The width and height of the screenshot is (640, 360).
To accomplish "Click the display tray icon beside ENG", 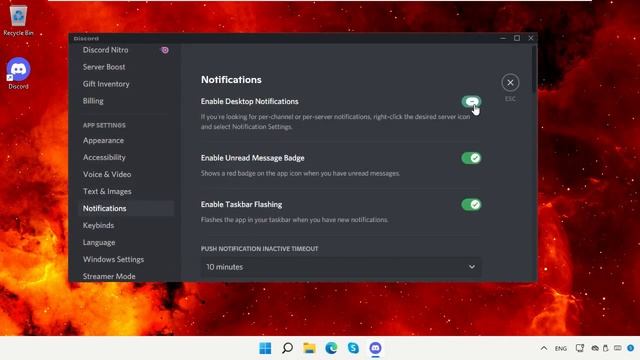I will pyautogui.click(x=580, y=348).
